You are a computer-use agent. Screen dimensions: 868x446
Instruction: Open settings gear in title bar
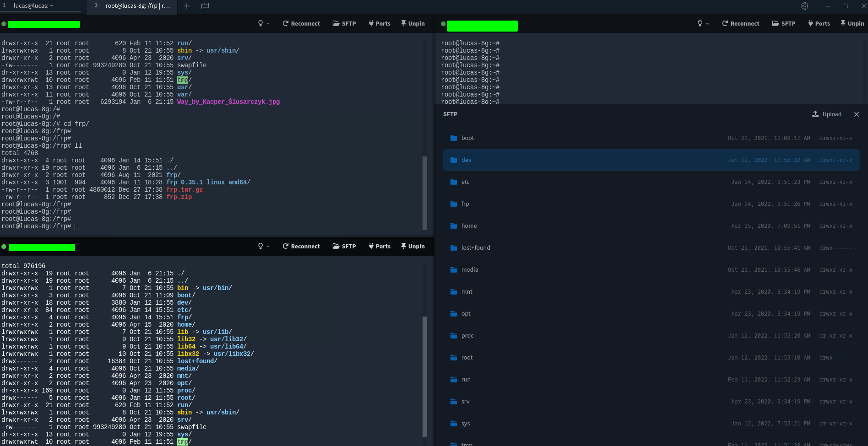(x=804, y=6)
